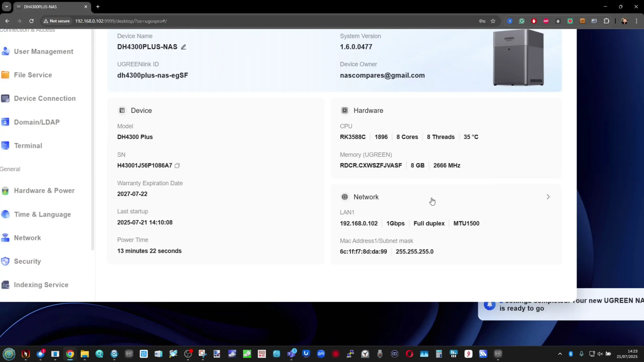
Task: Click the Device card icon
Action: 122,110
